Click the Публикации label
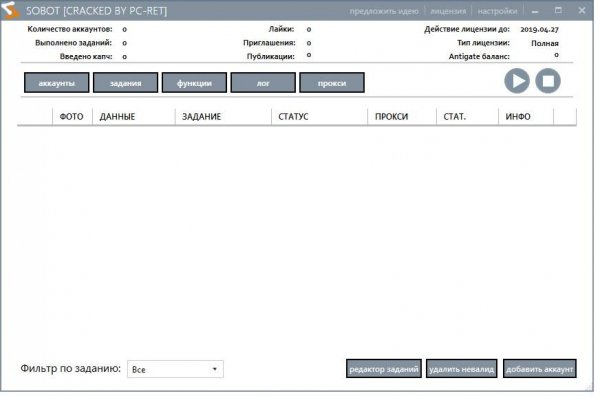This screenshot has height=398, width=600. [x=271, y=57]
